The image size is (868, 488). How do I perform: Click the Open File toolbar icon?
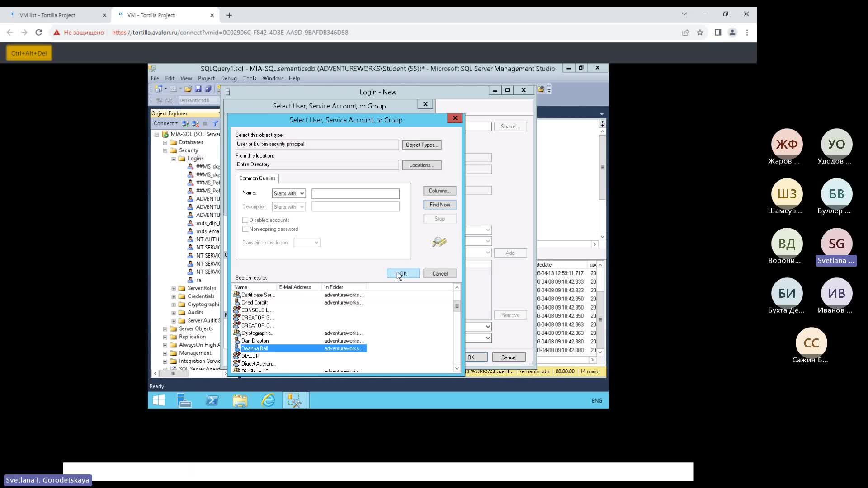[188, 89]
